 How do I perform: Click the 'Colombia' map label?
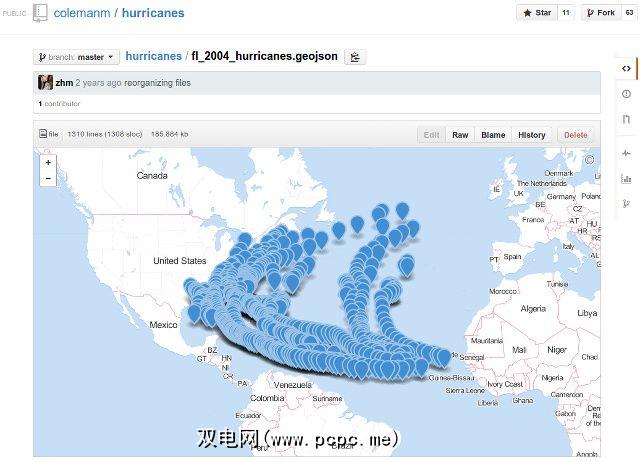point(267,398)
